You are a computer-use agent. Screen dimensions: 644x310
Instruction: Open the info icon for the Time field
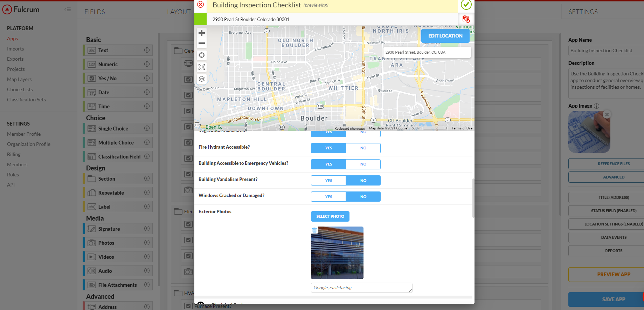click(147, 106)
